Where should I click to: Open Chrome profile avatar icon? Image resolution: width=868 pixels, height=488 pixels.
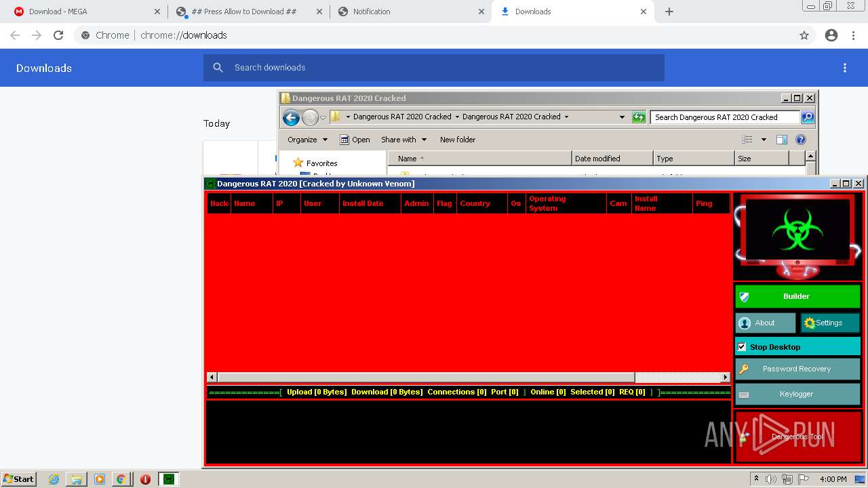click(x=831, y=35)
